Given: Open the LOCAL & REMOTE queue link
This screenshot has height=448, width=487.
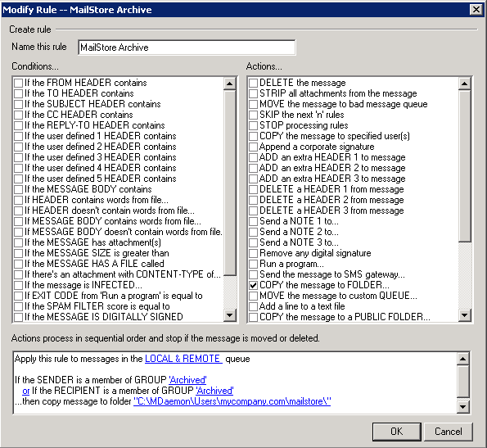Looking at the screenshot, I should [183, 359].
